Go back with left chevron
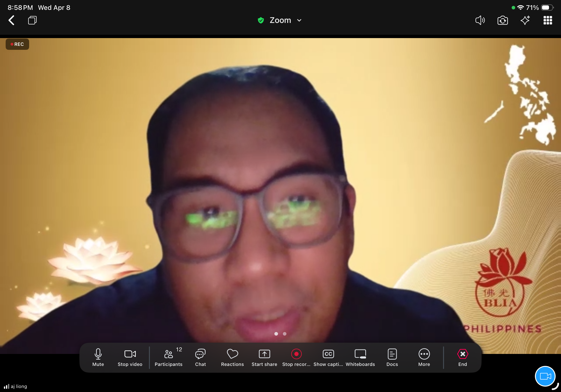Screen dimensions: 561x392 (x=12, y=20)
